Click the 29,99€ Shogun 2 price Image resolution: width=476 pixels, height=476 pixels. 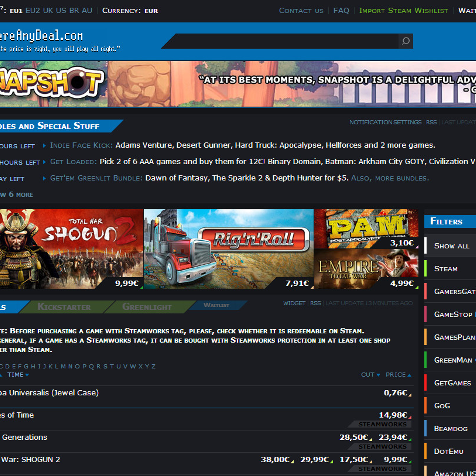tap(314, 460)
